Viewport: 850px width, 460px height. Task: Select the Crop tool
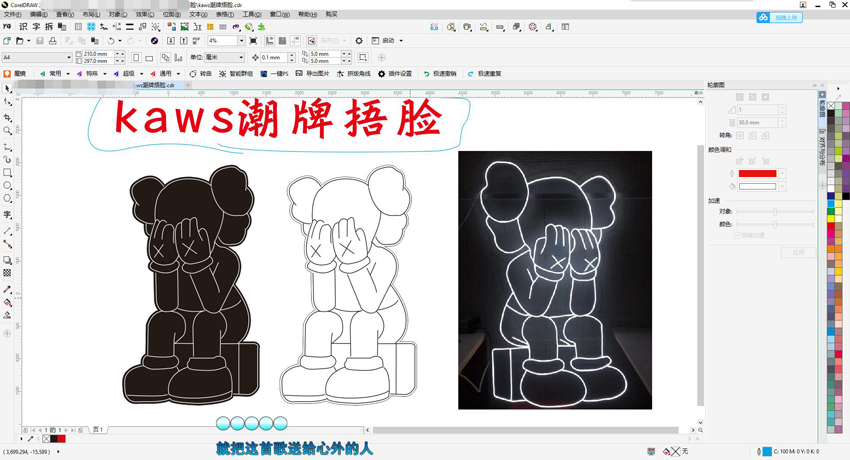click(x=7, y=117)
